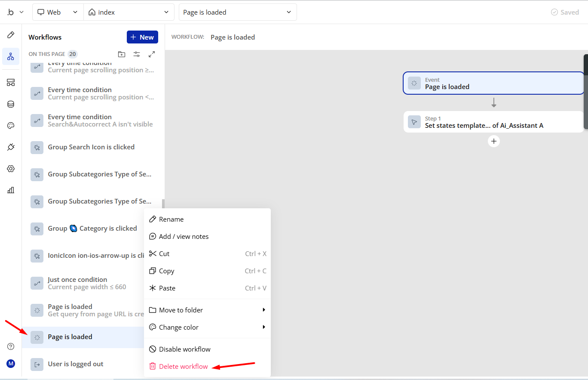Click the add folder icon in Workflows
Image resolution: width=588 pixels, height=380 pixels.
pyautogui.click(x=122, y=54)
